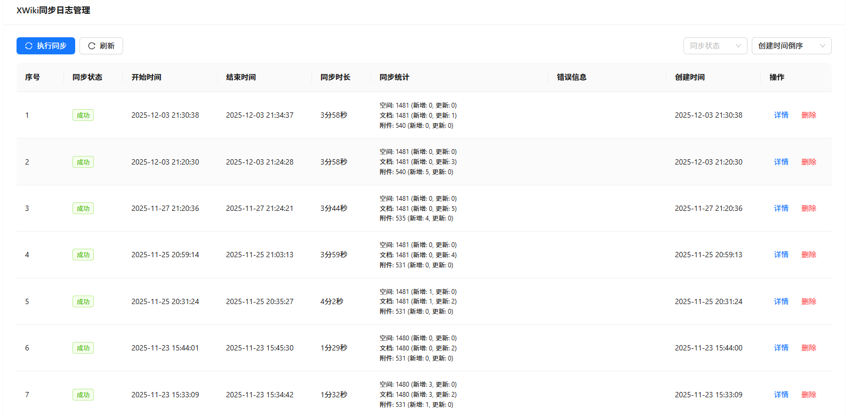This screenshot has height=417, width=868.
Task: Open 详情 for row 1
Action: [781, 115]
